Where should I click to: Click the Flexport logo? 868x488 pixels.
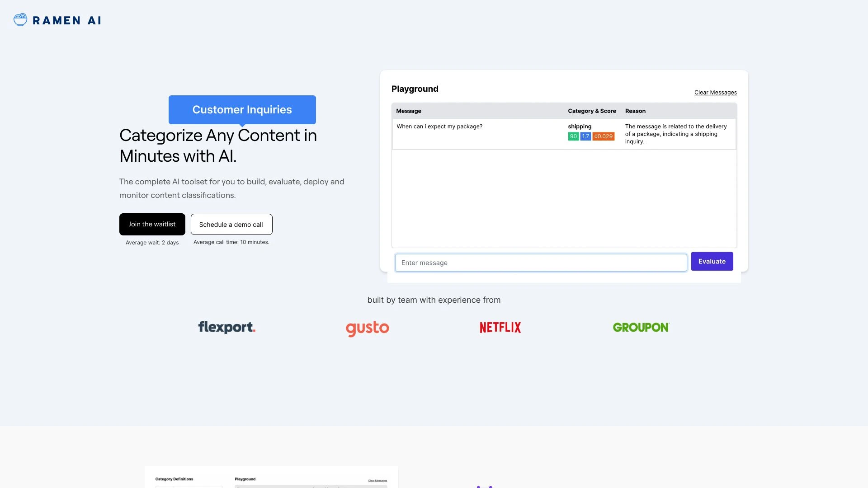226,327
